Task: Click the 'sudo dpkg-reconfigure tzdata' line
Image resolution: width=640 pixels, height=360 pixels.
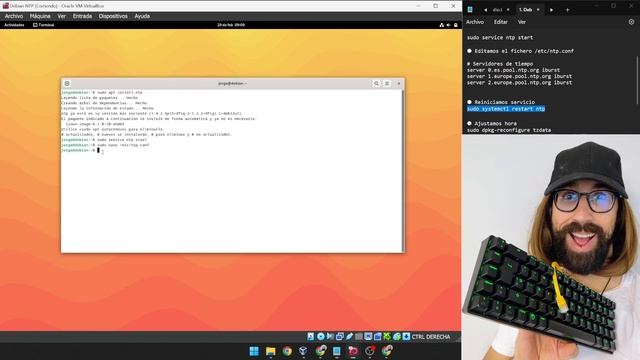Action: click(509, 130)
